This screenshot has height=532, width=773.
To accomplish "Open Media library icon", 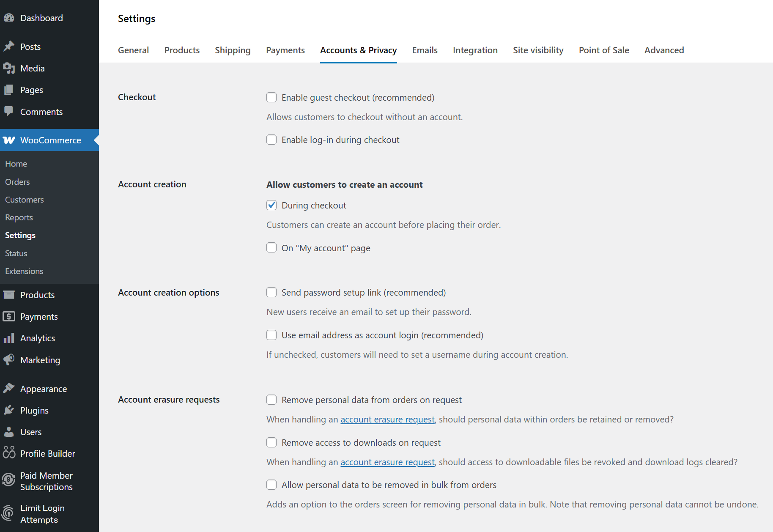I will click(9, 68).
